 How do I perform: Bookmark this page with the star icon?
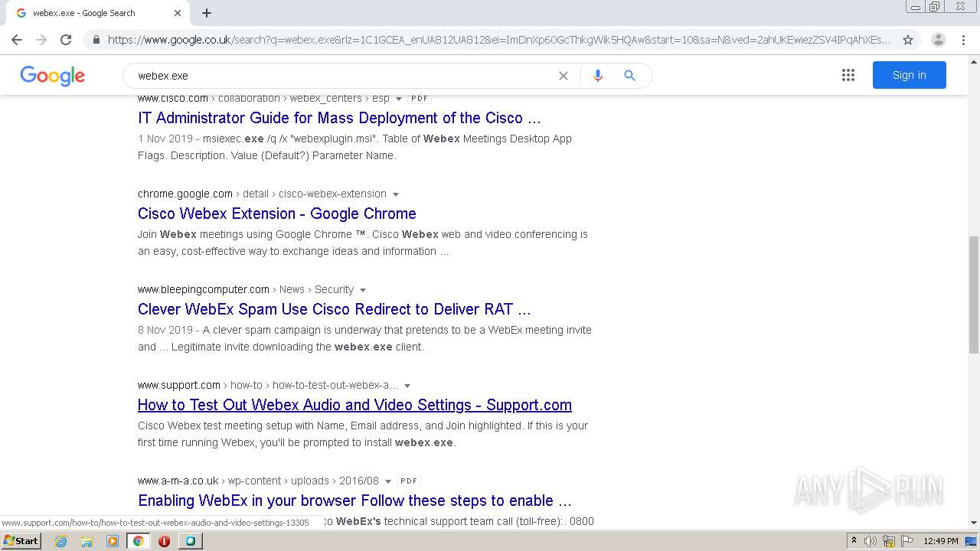[x=908, y=40]
